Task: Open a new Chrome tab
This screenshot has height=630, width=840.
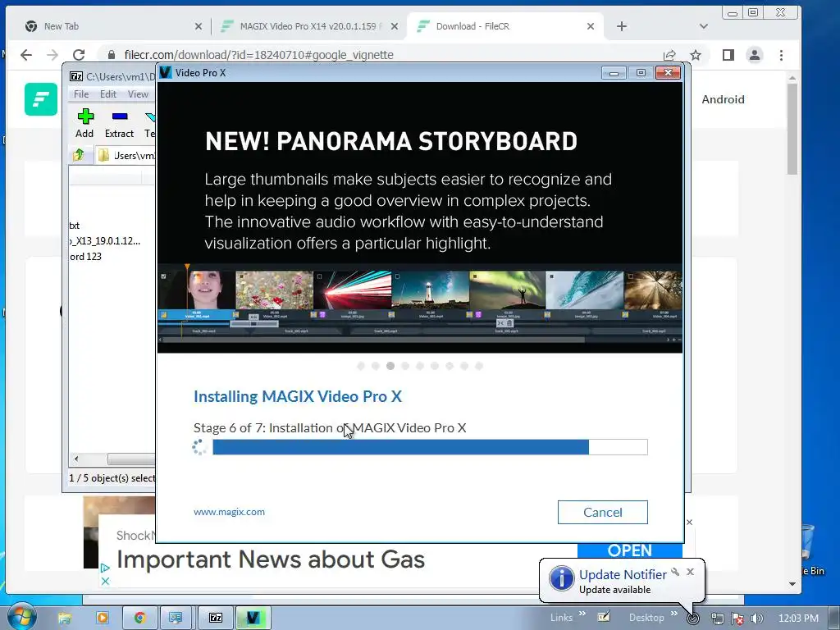Action: [622, 26]
